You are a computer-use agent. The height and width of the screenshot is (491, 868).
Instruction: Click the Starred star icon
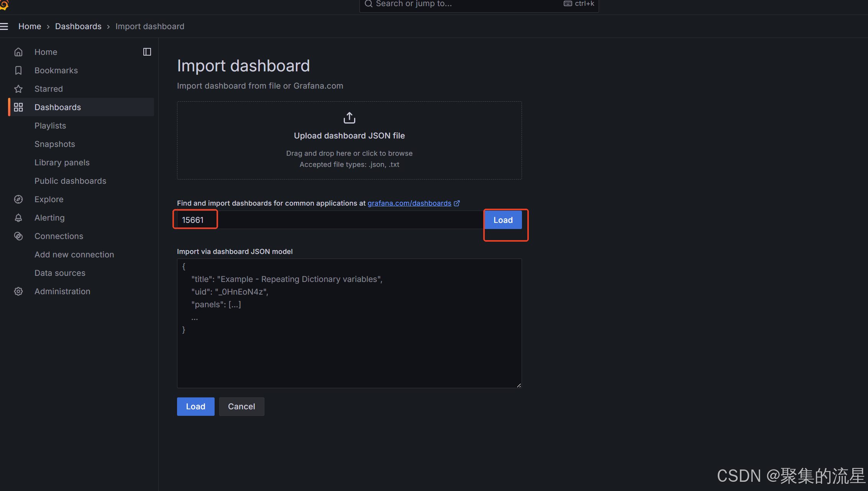[x=18, y=89]
